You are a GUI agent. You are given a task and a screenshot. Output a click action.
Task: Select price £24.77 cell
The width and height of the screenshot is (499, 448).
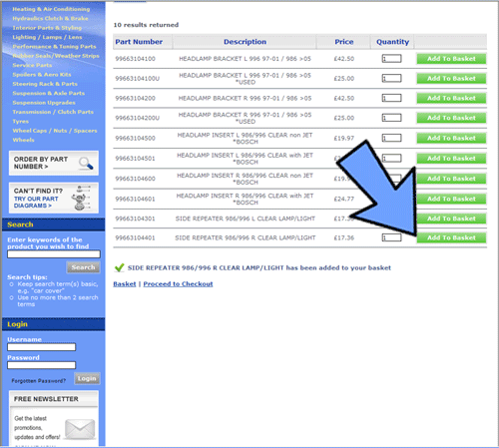344,199
